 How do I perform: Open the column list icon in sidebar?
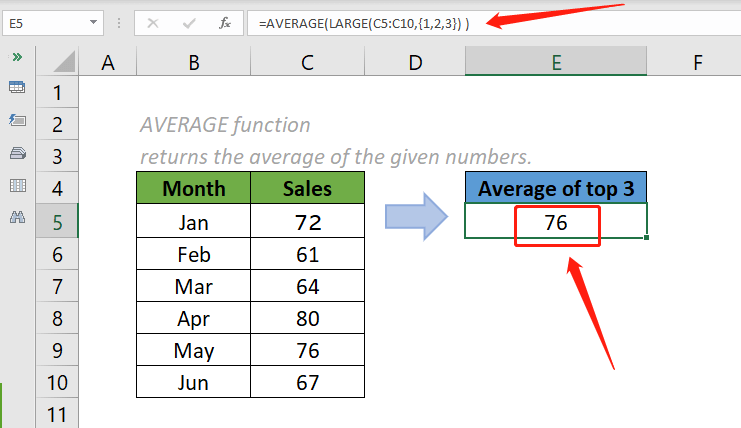[17, 185]
